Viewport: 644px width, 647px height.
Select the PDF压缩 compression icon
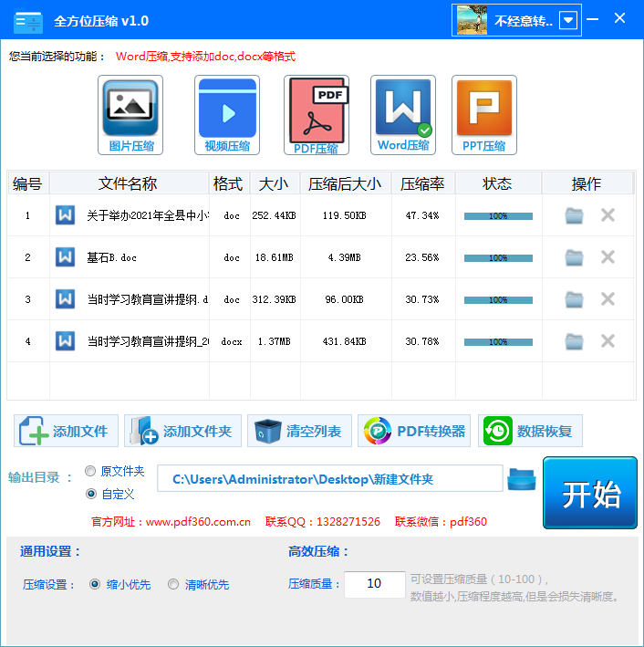point(317,115)
